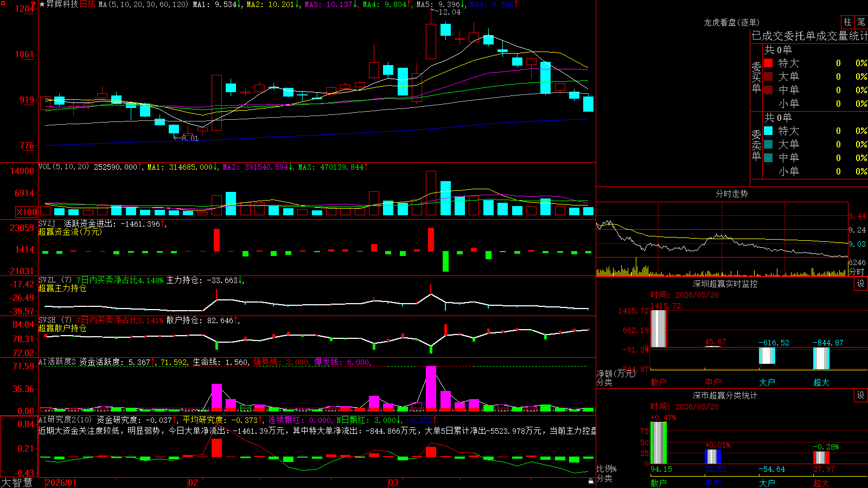This screenshot has height=488, width=868.
Task: Click the 超大 bar in 深圳超赢实时监控
Action: click(821, 358)
